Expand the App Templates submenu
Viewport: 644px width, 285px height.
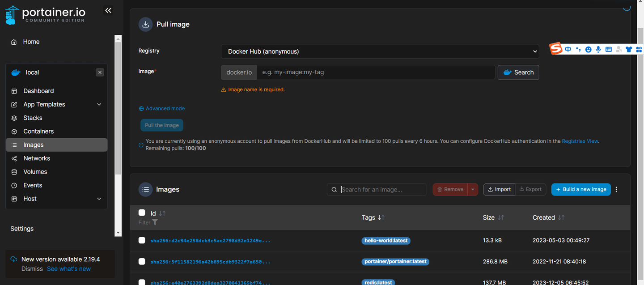coord(99,104)
